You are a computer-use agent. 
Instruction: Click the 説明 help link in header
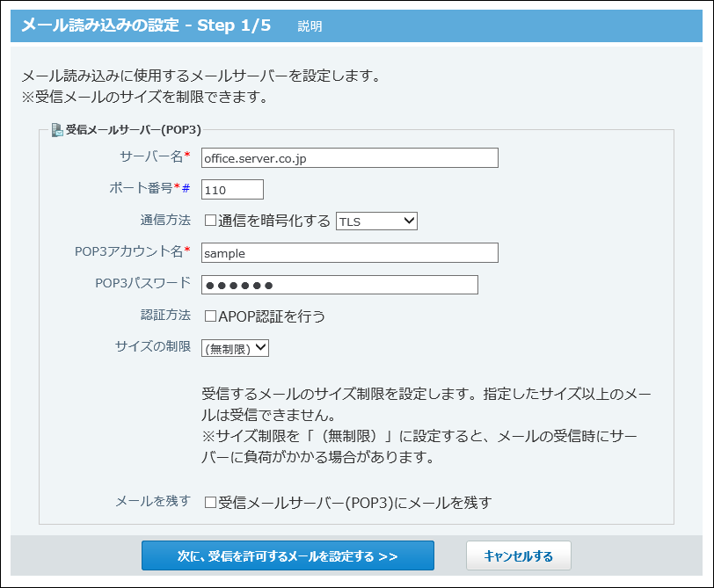point(310,26)
